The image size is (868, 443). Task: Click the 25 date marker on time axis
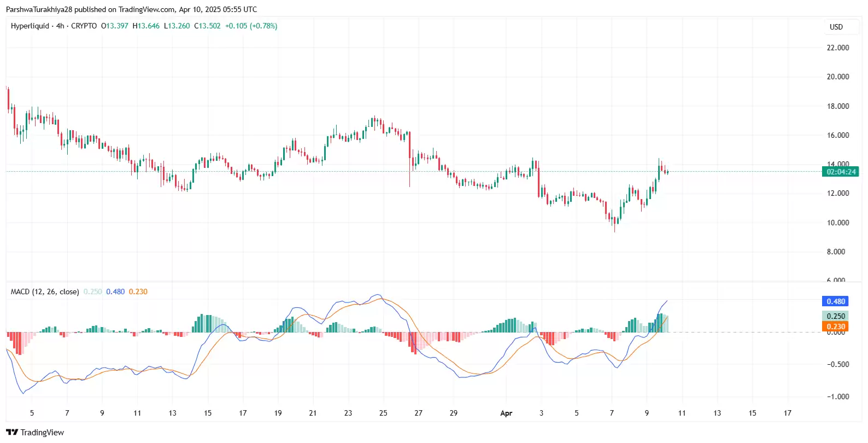tap(383, 413)
